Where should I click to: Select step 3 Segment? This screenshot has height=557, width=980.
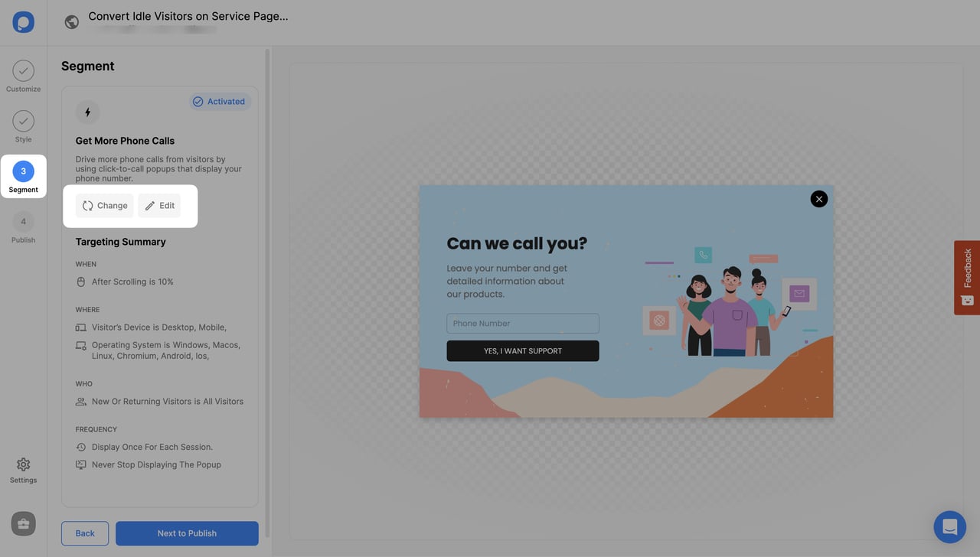(x=23, y=177)
